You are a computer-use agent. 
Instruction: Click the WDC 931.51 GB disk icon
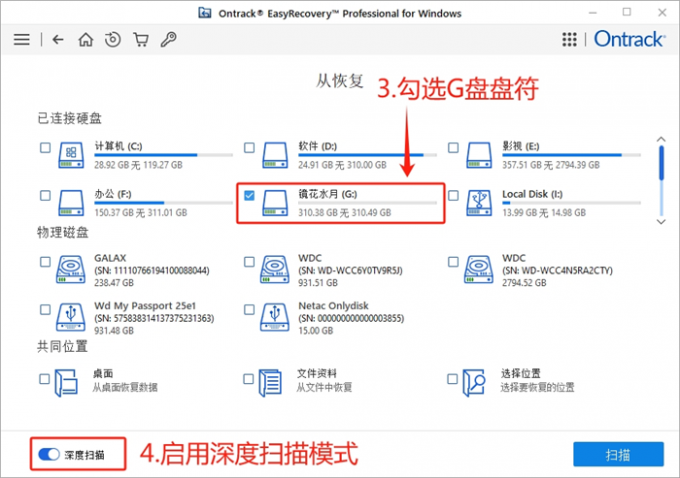(275, 269)
